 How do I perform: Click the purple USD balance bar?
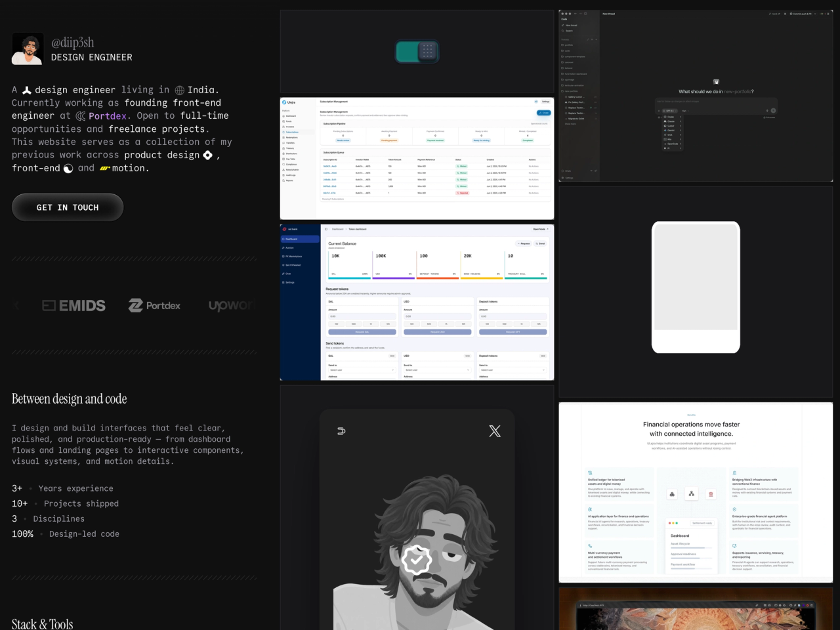(x=393, y=278)
